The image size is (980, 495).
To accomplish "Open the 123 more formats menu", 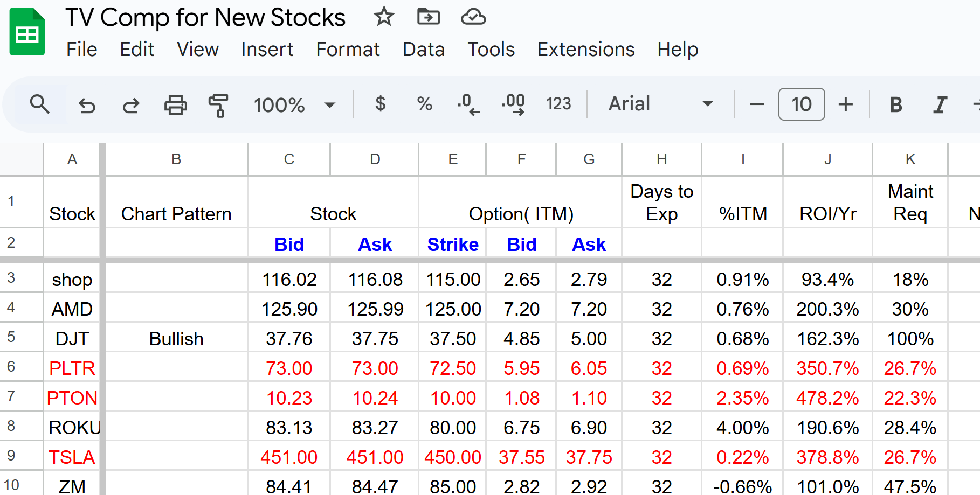I will coord(558,103).
